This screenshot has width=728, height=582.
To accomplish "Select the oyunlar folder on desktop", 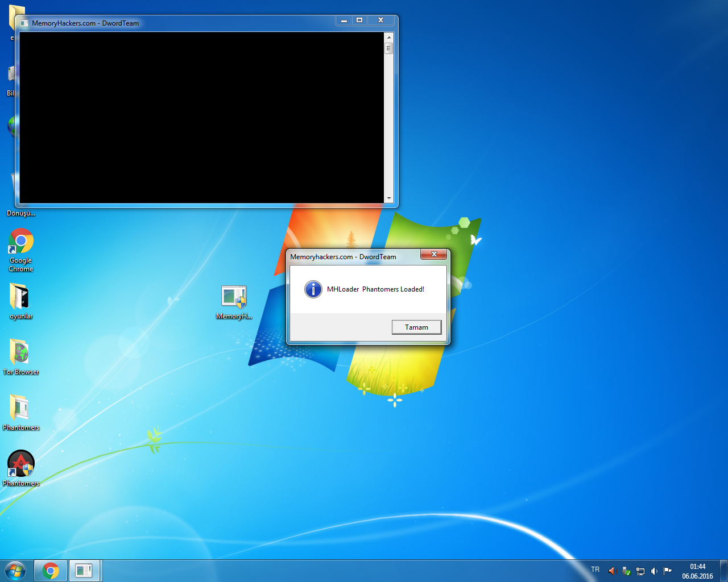I will [19, 296].
